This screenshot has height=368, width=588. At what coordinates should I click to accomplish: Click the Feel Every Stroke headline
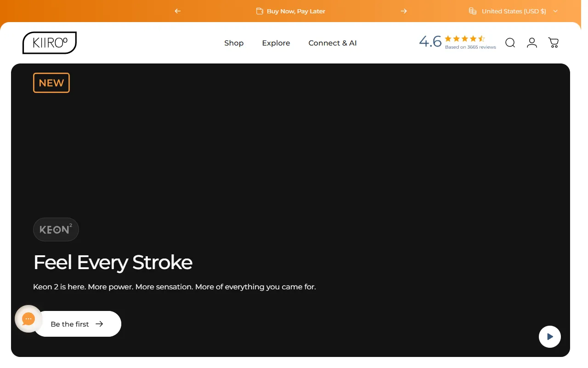pyautogui.click(x=113, y=262)
